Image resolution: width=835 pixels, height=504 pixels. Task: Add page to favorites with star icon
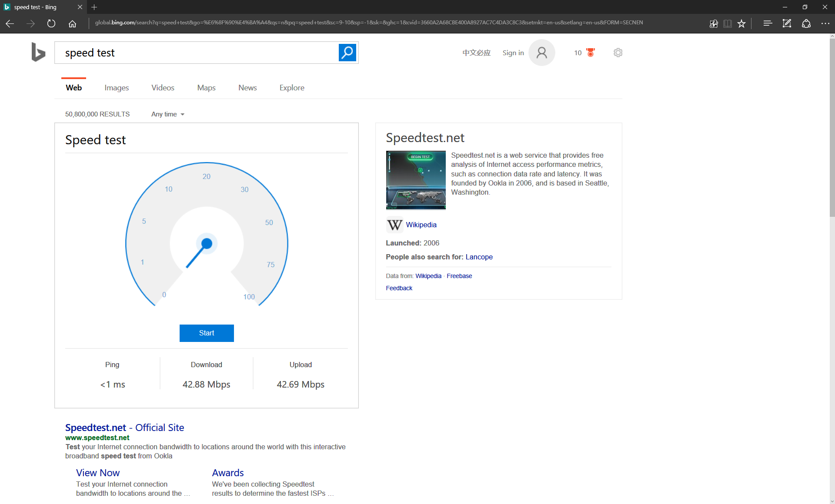pos(741,23)
